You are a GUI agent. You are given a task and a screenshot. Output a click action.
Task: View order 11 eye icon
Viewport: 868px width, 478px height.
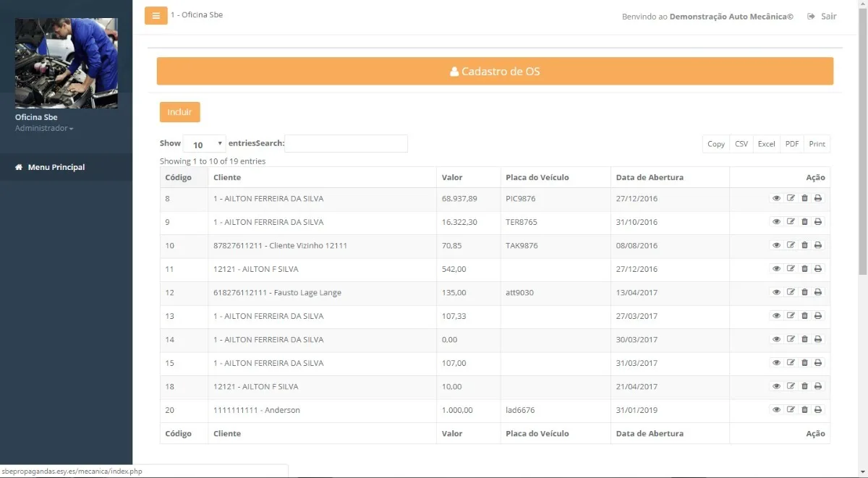point(776,269)
